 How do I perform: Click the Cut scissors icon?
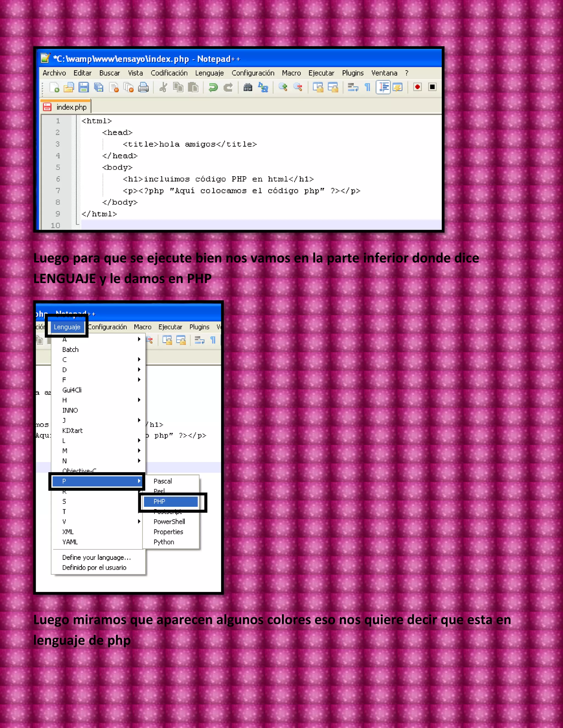163,88
